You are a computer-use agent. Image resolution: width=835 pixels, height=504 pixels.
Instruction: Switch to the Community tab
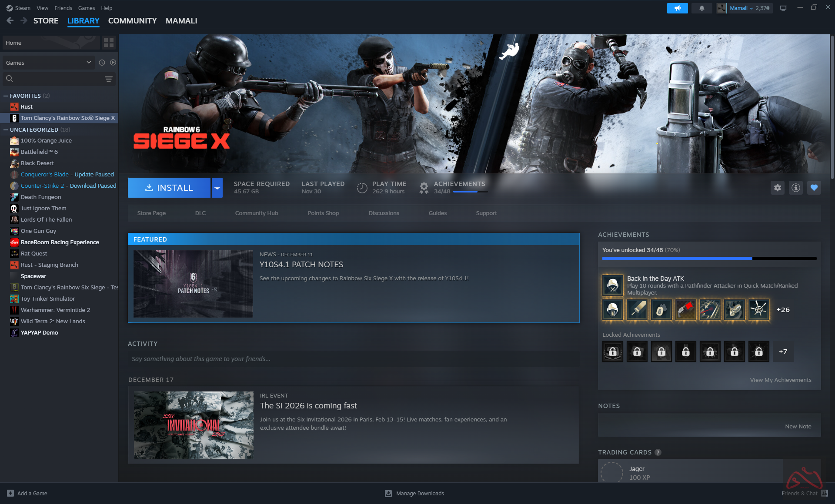(x=132, y=21)
